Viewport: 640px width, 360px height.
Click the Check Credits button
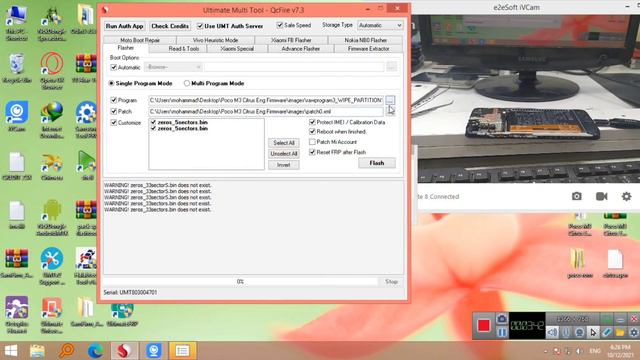(x=170, y=26)
